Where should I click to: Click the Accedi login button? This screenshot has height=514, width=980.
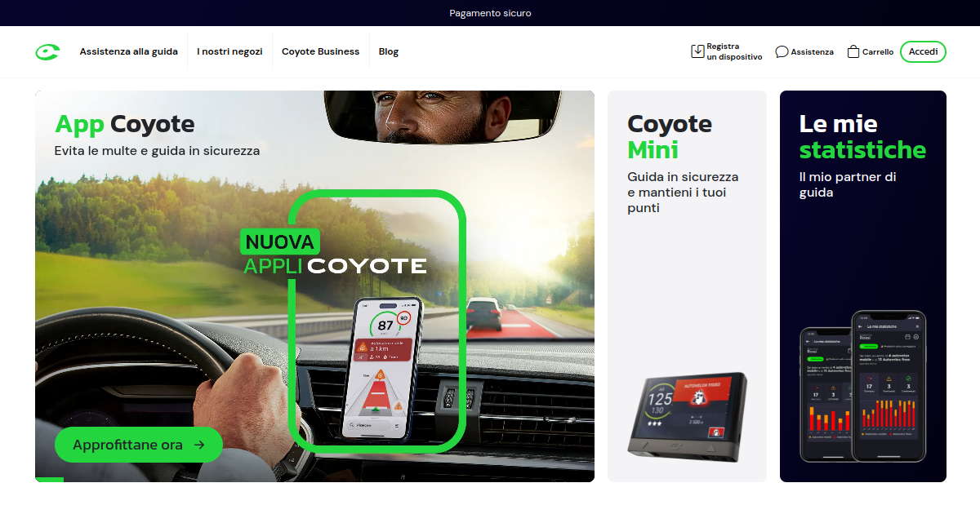click(x=923, y=51)
